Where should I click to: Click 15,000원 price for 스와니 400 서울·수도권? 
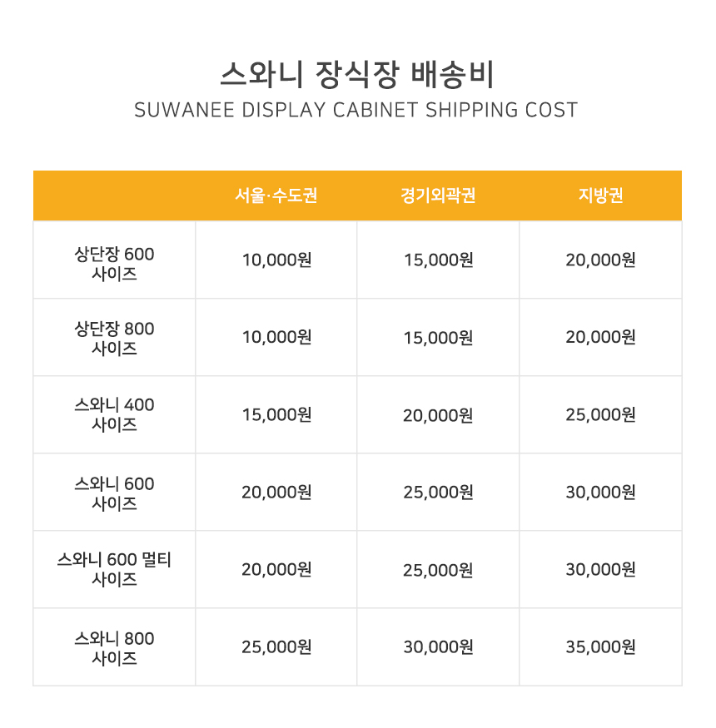(276, 414)
